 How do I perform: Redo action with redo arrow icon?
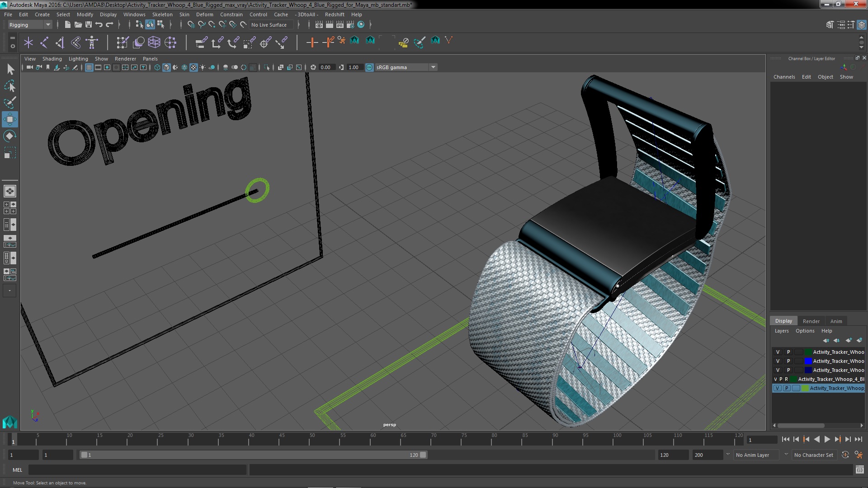click(109, 25)
